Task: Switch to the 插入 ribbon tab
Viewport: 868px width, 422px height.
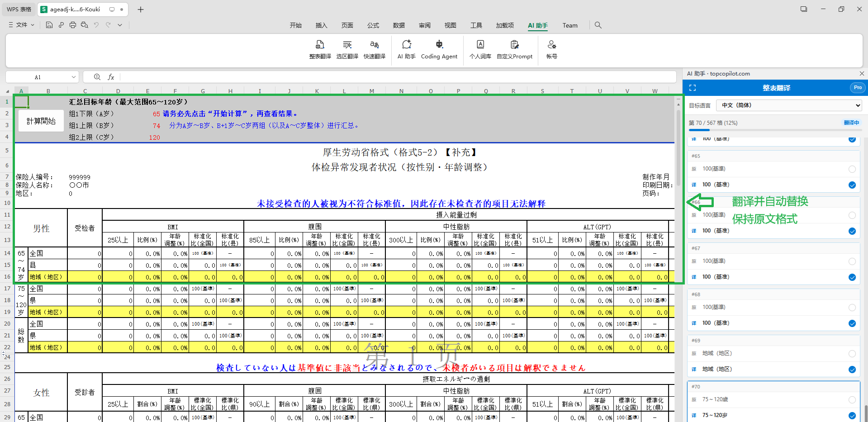Action: (322, 25)
